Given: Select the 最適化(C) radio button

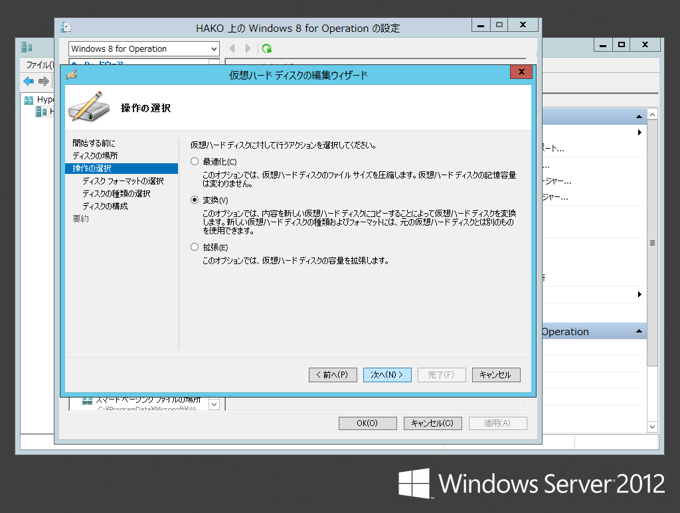Looking at the screenshot, I should 194,162.
